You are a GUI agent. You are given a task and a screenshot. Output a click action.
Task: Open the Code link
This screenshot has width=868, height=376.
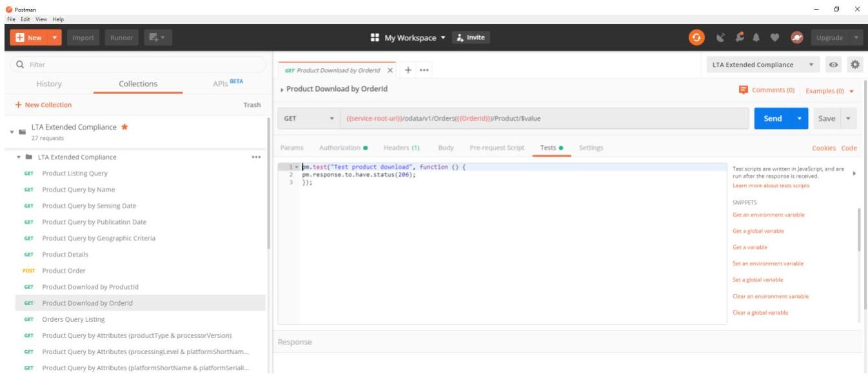pos(849,148)
